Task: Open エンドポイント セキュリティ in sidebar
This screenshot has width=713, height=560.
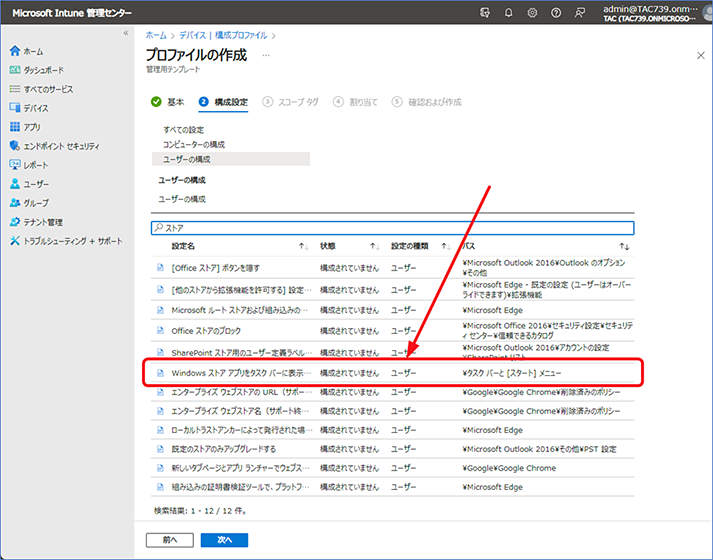Action: click(55, 146)
